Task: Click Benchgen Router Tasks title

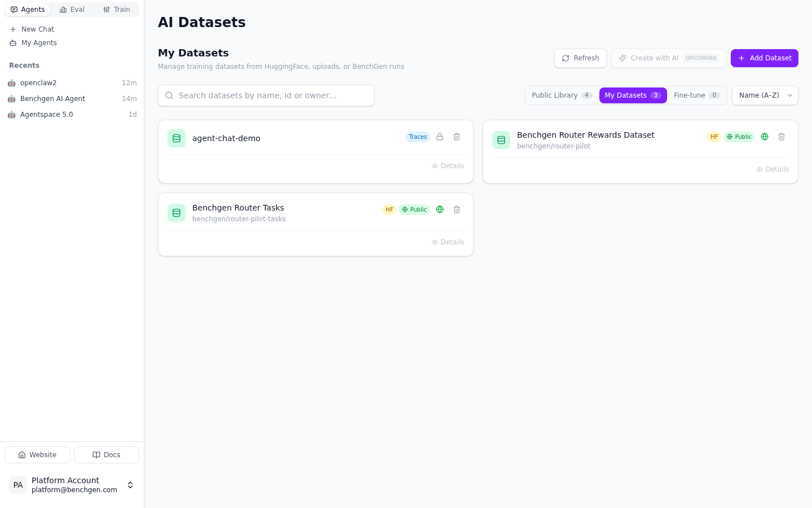Action: [238, 208]
